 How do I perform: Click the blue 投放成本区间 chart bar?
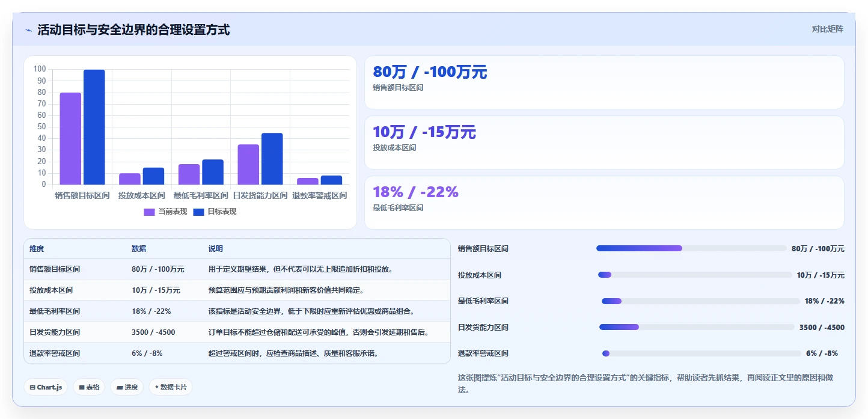pos(153,176)
